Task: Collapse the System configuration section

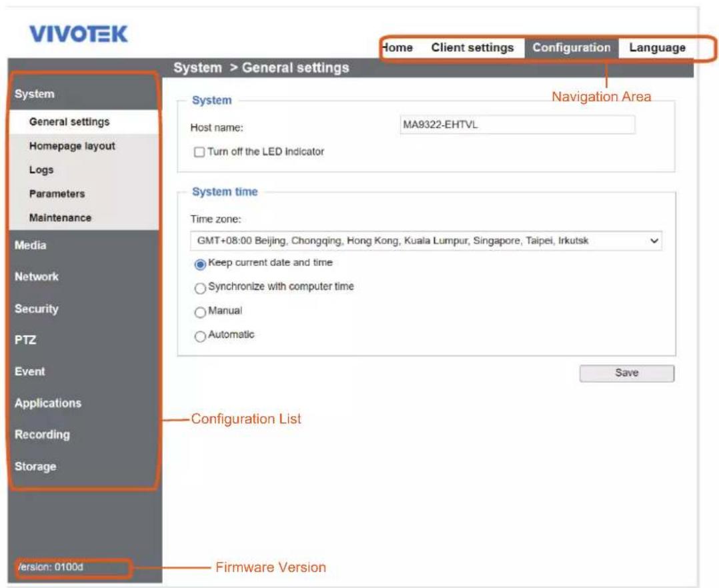Action: 35,94
